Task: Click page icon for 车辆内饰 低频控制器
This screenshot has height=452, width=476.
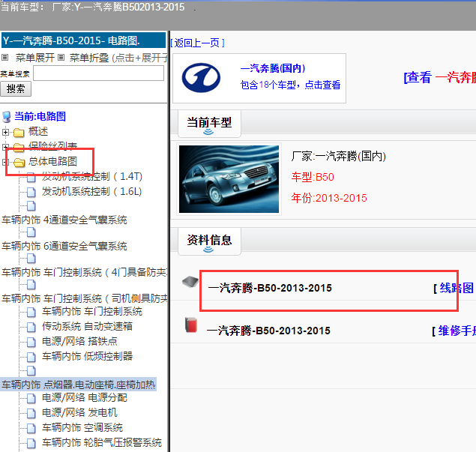Action: pos(31,357)
